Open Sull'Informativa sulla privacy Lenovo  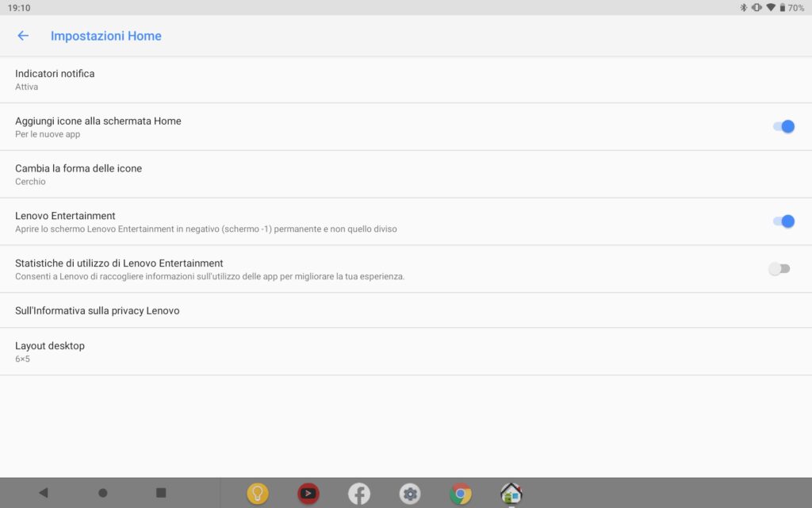click(x=406, y=310)
